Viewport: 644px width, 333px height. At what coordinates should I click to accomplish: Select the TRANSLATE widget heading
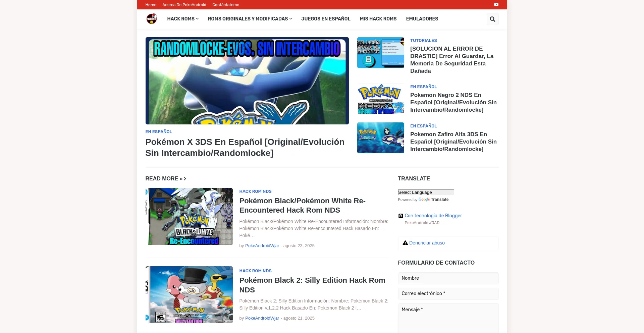point(414,178)
